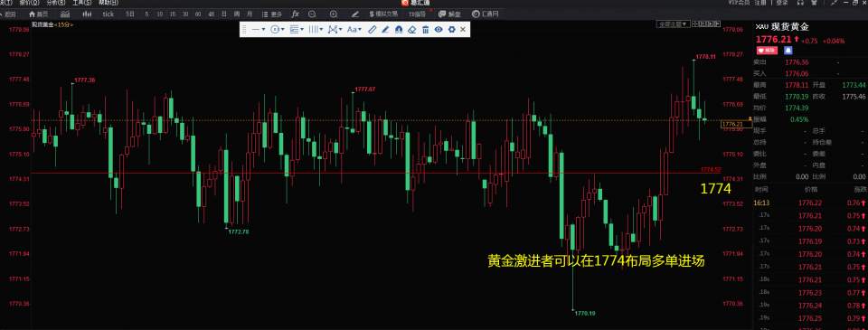This screenshot has width=868, height=330.
Task: Open the 更多 more periods list
Action: point(272,14)
